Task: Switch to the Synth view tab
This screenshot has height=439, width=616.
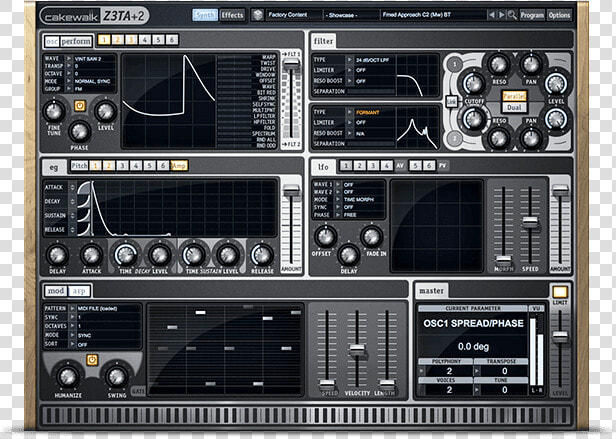Action: pos(205,15)
